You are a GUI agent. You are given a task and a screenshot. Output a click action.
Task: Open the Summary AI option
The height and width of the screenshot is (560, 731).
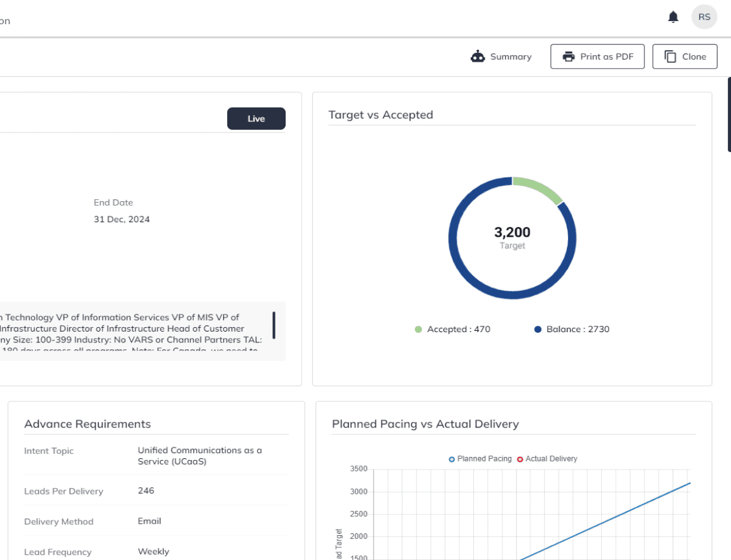[501, 57]
